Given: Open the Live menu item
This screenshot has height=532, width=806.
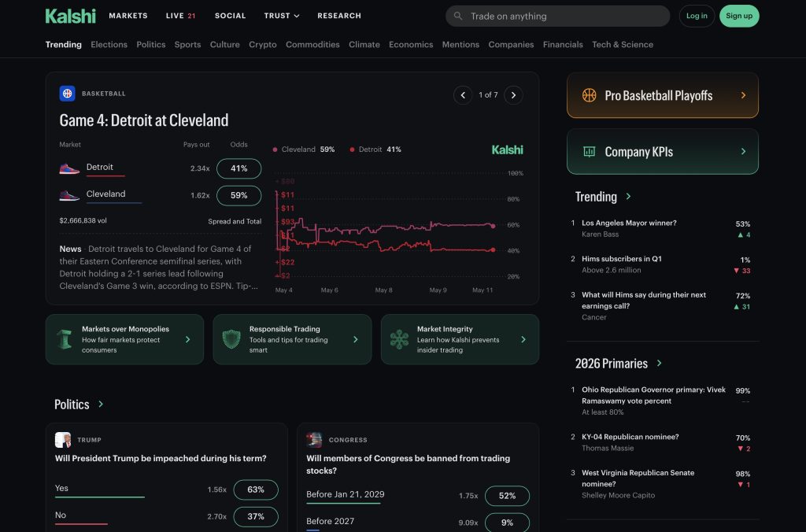Looking at the screenshot, I should coord(180,16).
